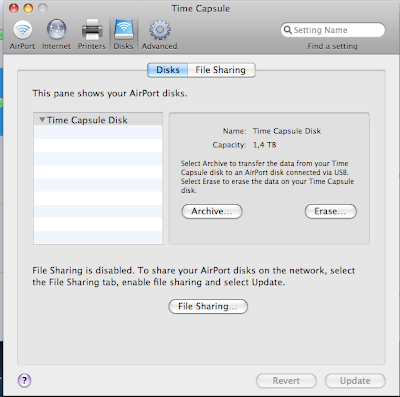Select the Disks toolbar icon
Image resolution: width=400 pixels, height=397 pixels.
123,35
